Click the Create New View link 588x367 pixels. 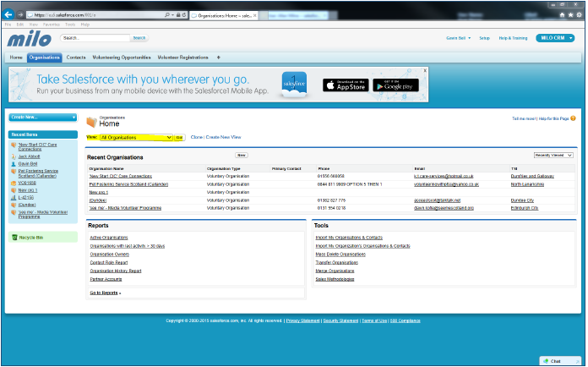224,137
